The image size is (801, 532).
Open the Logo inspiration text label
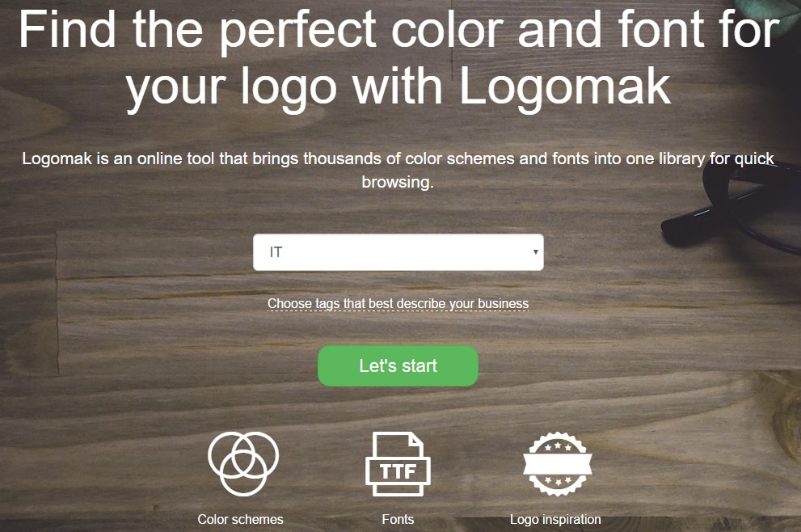coord(555,519)
